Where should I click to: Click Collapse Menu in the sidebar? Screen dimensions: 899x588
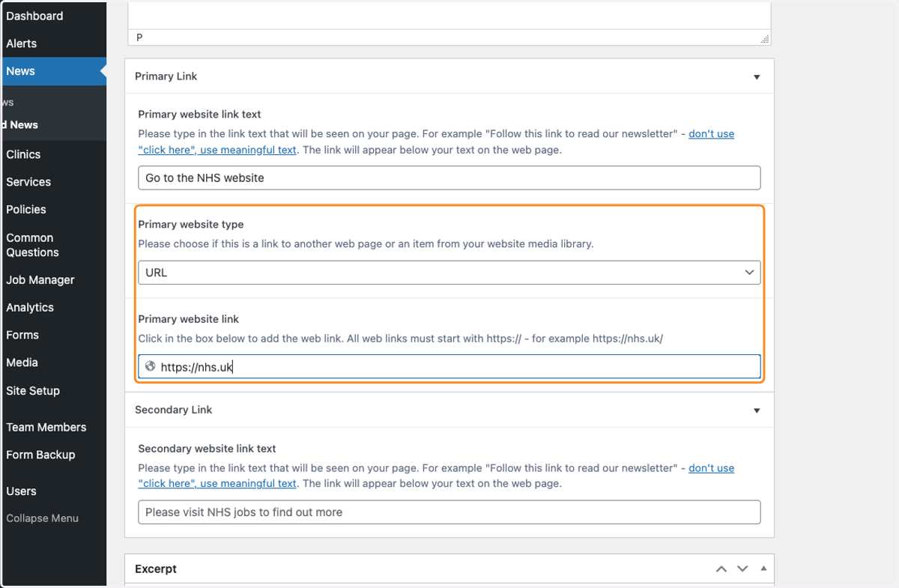point(42,518)
